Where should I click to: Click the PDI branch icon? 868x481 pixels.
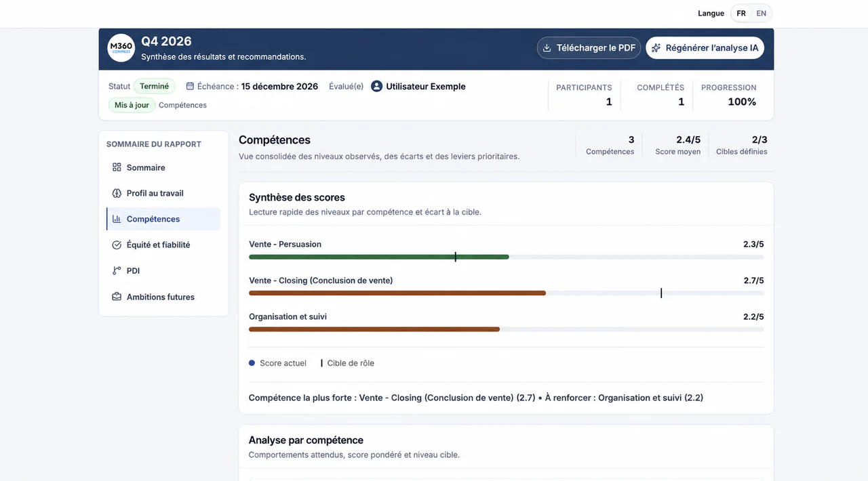(x=117, y=270)
